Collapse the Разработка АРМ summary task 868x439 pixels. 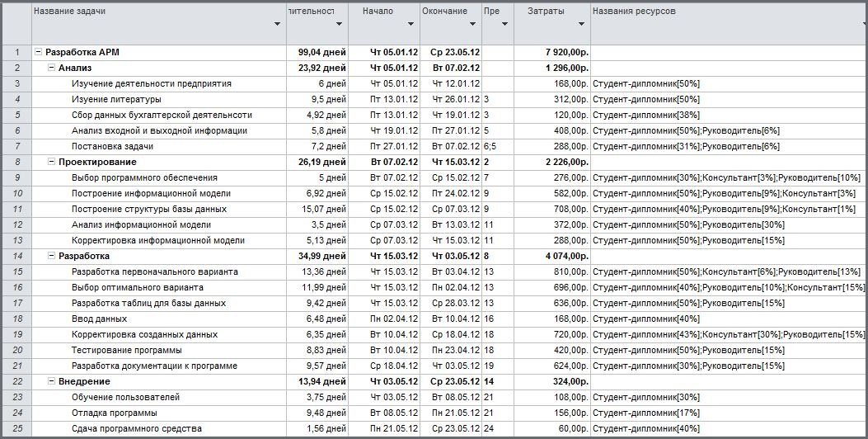(x=39, y=52)
